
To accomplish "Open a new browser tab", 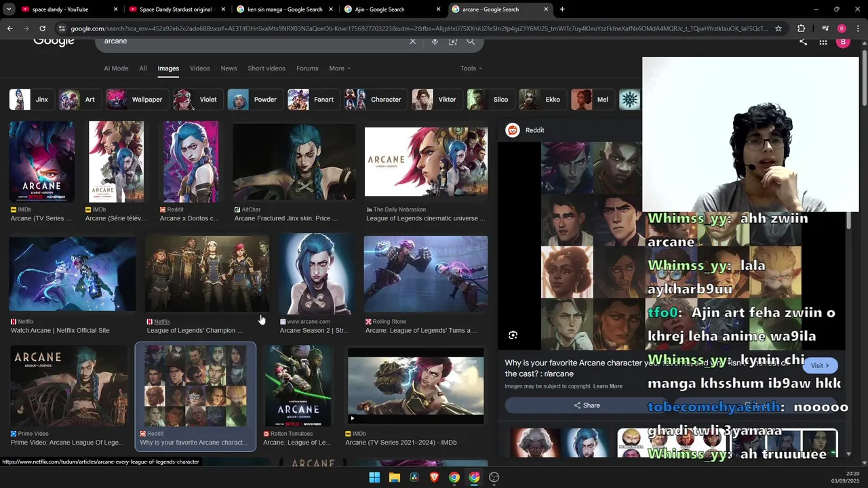I will pos(562,9).
